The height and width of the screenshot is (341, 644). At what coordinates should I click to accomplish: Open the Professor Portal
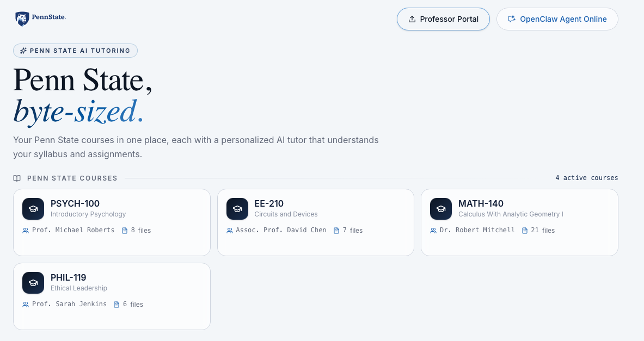[443, 19]
